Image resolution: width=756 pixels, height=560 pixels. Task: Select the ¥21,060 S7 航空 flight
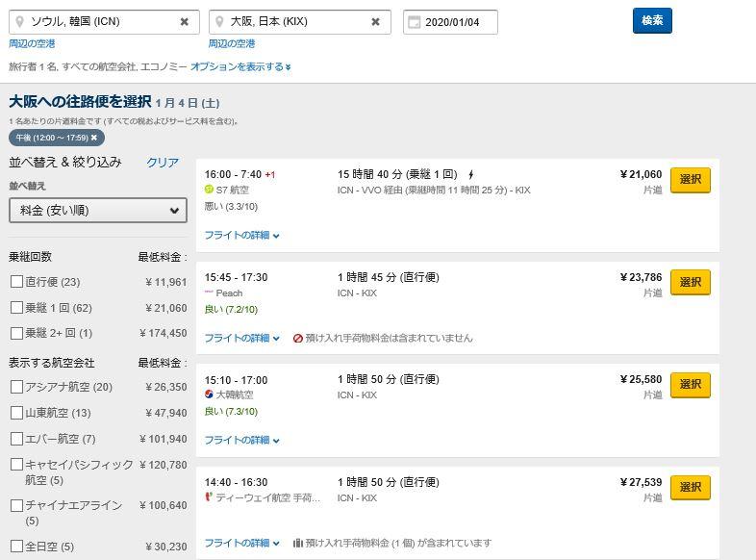[691, 180]
